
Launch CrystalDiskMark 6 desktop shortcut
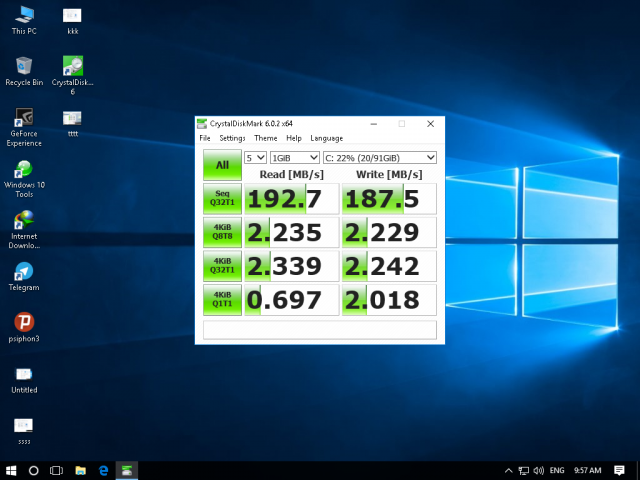point(72,66)
